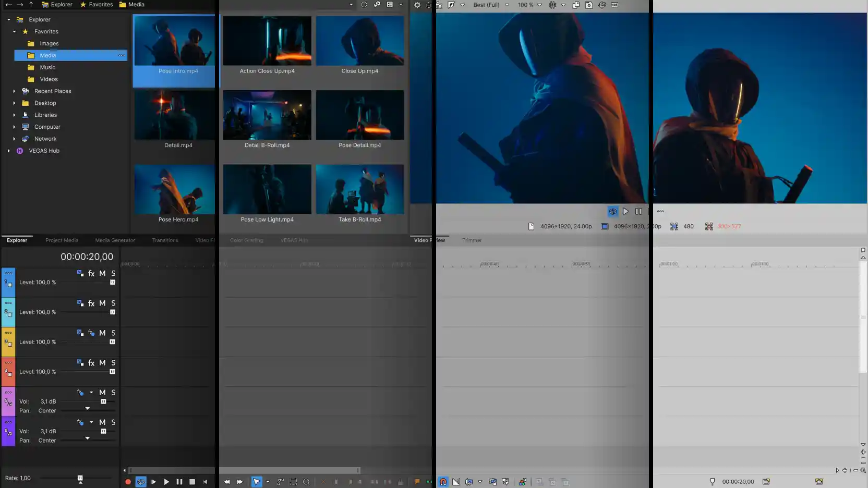
Task: Save preview snapshot to file
Action: 589,5
